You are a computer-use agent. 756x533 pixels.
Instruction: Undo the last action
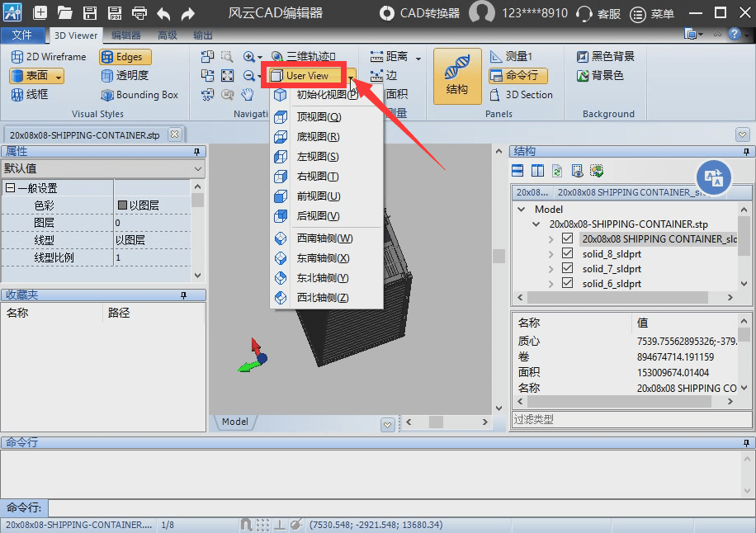pyautogui.click(x=163, y=13)
